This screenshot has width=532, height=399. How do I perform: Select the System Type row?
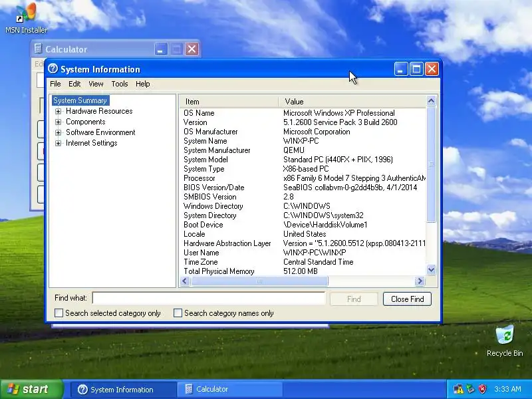303,169
